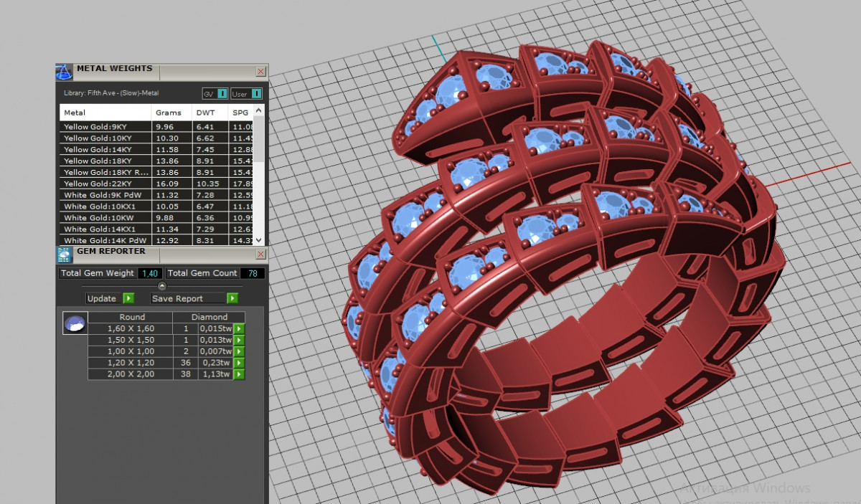Toggle the User switch in Metal Weights
The image size is (861, 504).
coord(256,94)
